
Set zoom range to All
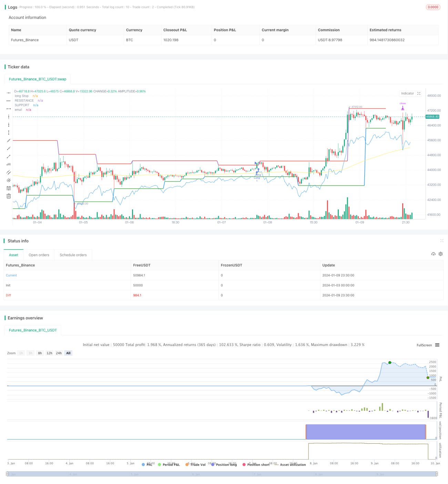pyautogui.click(x=68, y=353)
